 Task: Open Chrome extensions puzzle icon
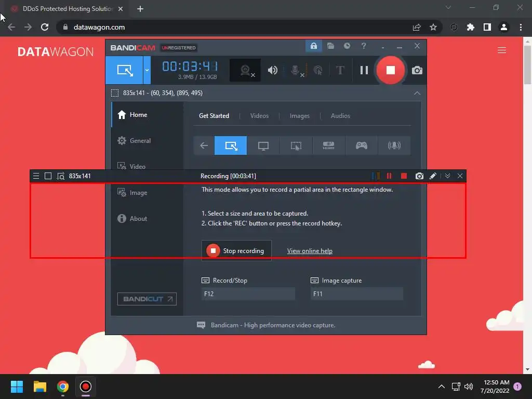point(471,27)
